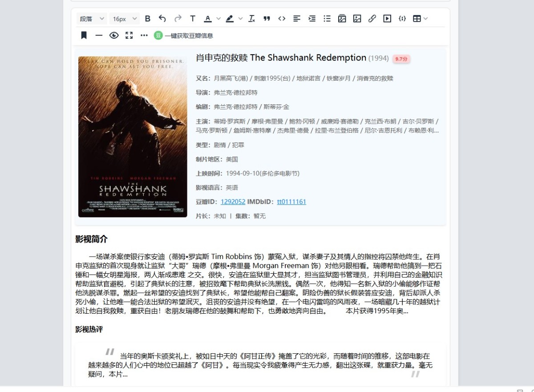Click language value 英语
This screenshot has width=534, height=392.
pos(232,188)
